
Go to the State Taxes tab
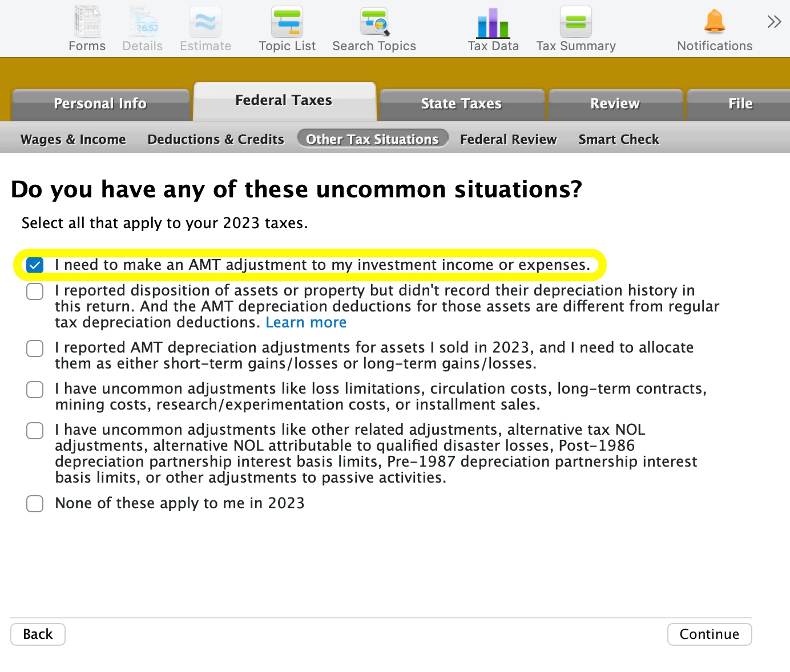click(461, 104)
